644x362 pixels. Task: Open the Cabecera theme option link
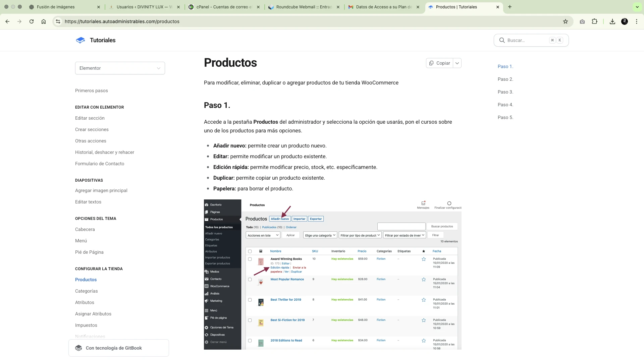pos(85,229)
